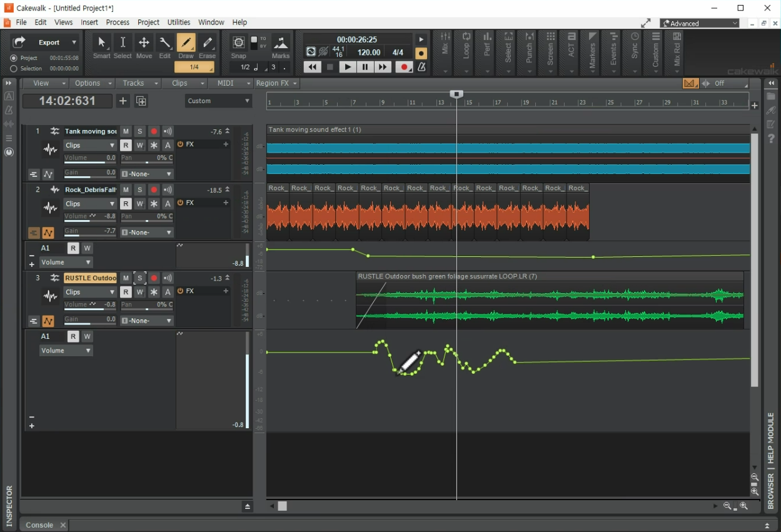Open the Region FX dropdown

tap(276, 83)
